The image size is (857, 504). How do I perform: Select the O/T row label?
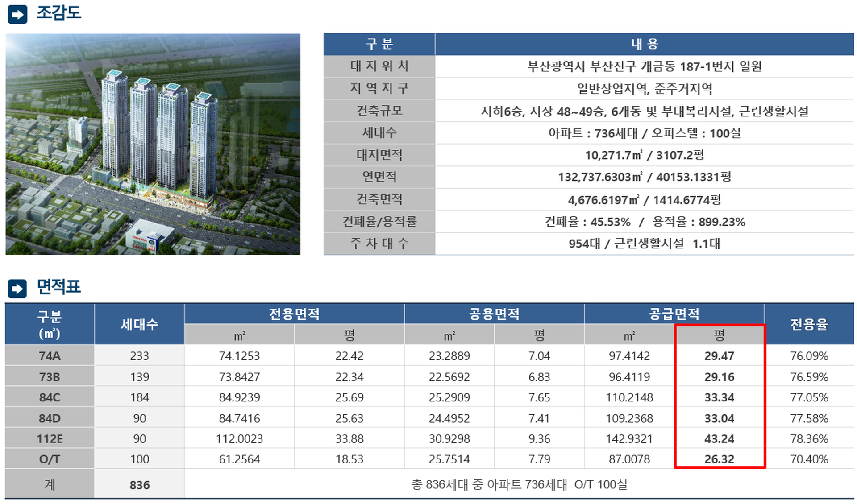point(50,459)
